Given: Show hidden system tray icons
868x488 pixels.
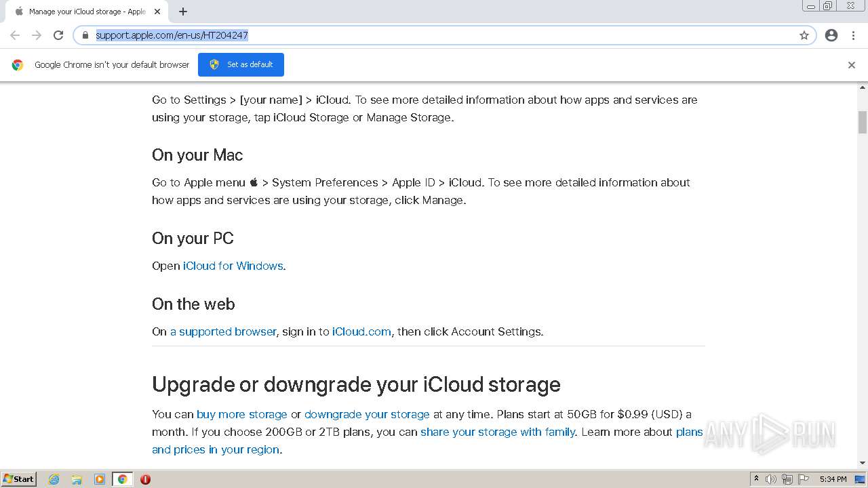Looking at the screenshot, I should (x=756, y=479).
